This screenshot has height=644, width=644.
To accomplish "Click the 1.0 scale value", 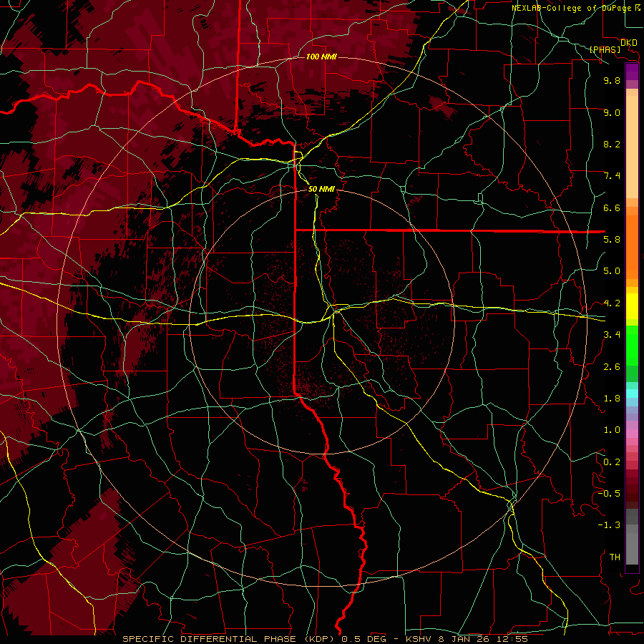I will 612,430.
